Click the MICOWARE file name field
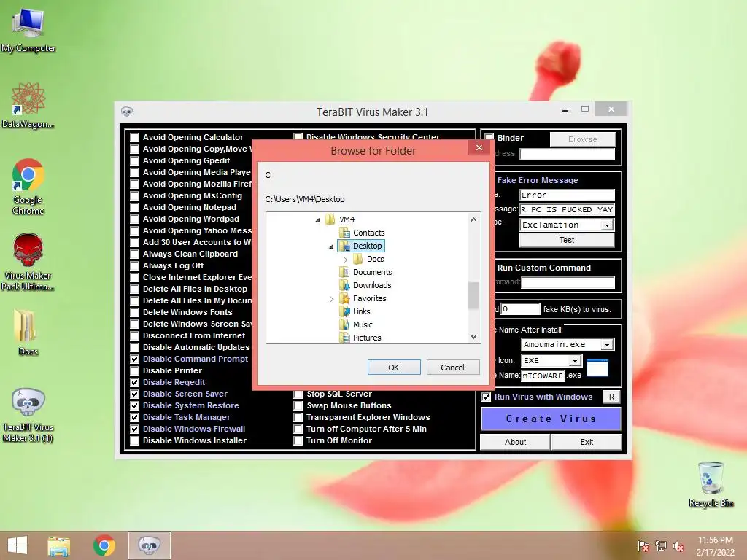Screen dimensions: 747x560 pyautogui.click(x=543, y=376)
